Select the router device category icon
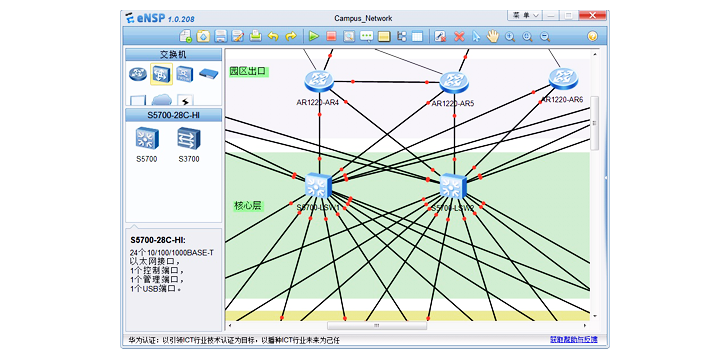The width and height of the screenshot is (712, 360). pos(138,74)
